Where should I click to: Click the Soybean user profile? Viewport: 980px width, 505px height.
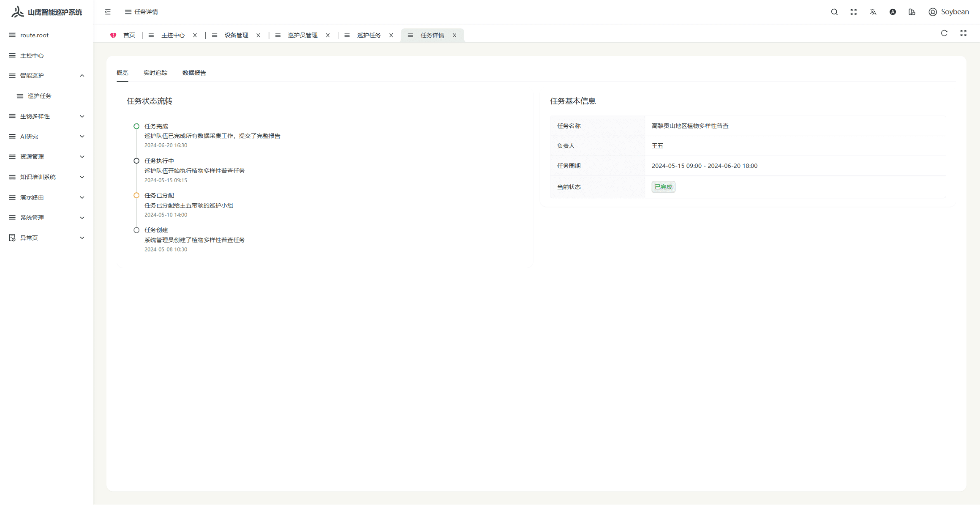pyautogui.click(x=949, y=12)
